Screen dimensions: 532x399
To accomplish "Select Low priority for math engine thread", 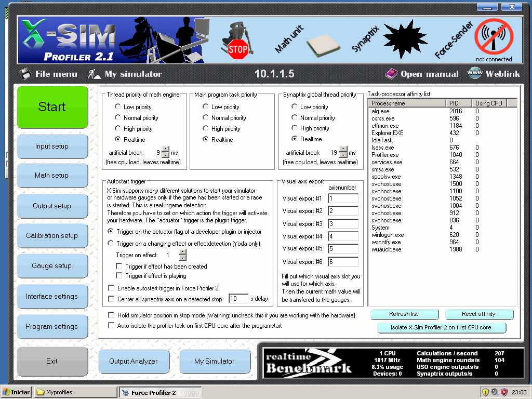I will [117, 107].
